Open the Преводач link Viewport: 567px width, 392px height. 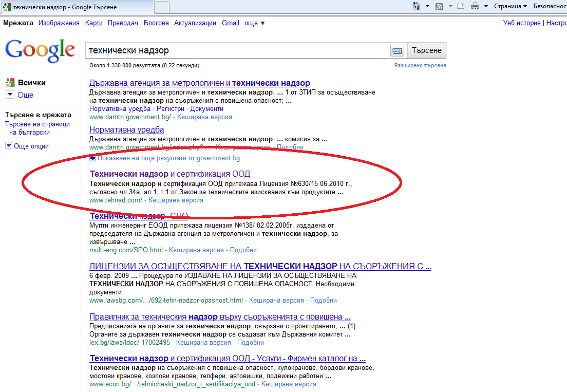click(x=123, y=23)
